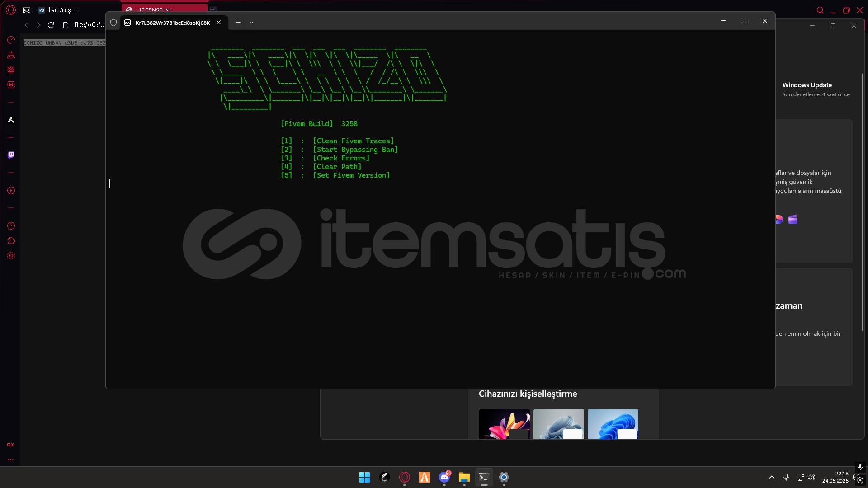The height and width of the screenshot is (488, 868).
Task: Open volume control in system tray
Action: pos(811,477)
